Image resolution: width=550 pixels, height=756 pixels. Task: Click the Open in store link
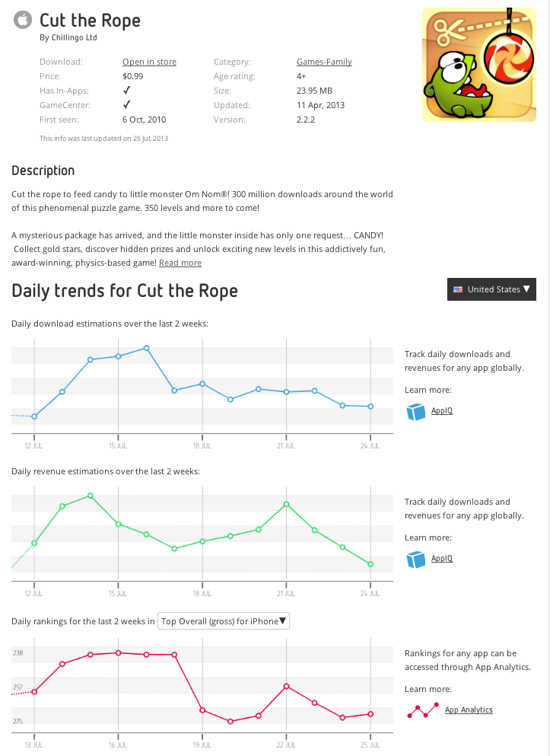point(149,62)
